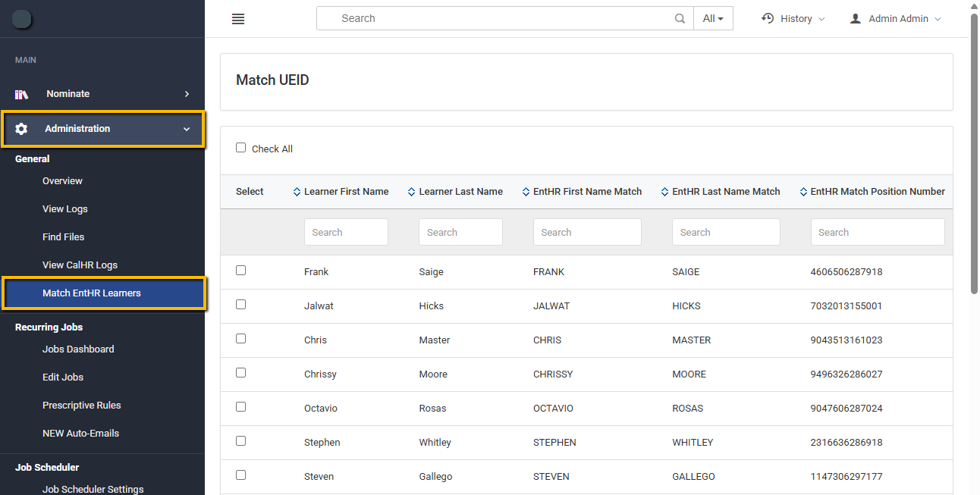Check the box on Frank Saige's row
The image size is (980, 495).
tap(240, 270)
